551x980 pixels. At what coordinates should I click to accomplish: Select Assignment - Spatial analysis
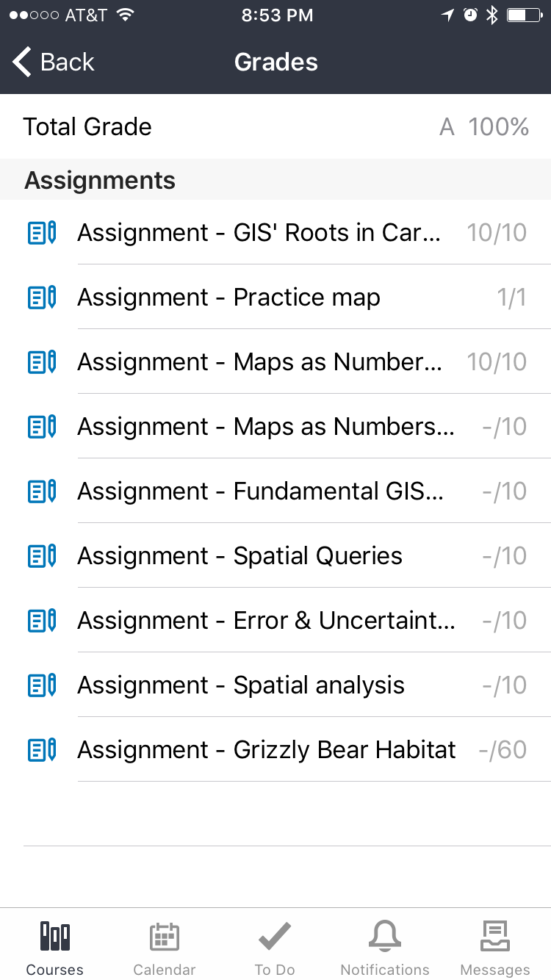click(241, 685)
